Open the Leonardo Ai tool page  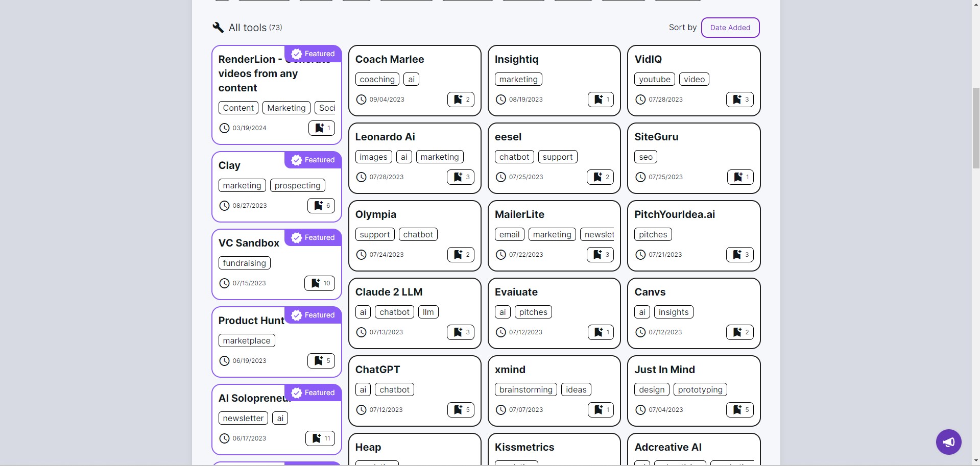coord(385,137)
